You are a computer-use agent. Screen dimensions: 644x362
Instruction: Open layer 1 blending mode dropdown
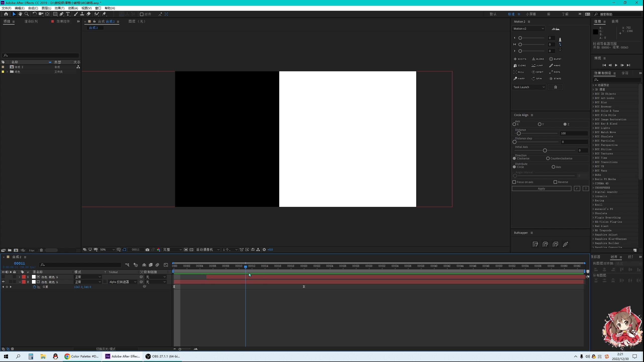pos(88,277)
